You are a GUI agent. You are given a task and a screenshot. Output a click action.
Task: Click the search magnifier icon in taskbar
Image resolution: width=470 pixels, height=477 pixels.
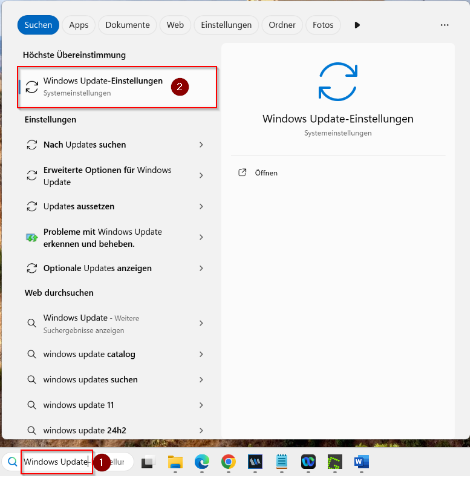12,462
